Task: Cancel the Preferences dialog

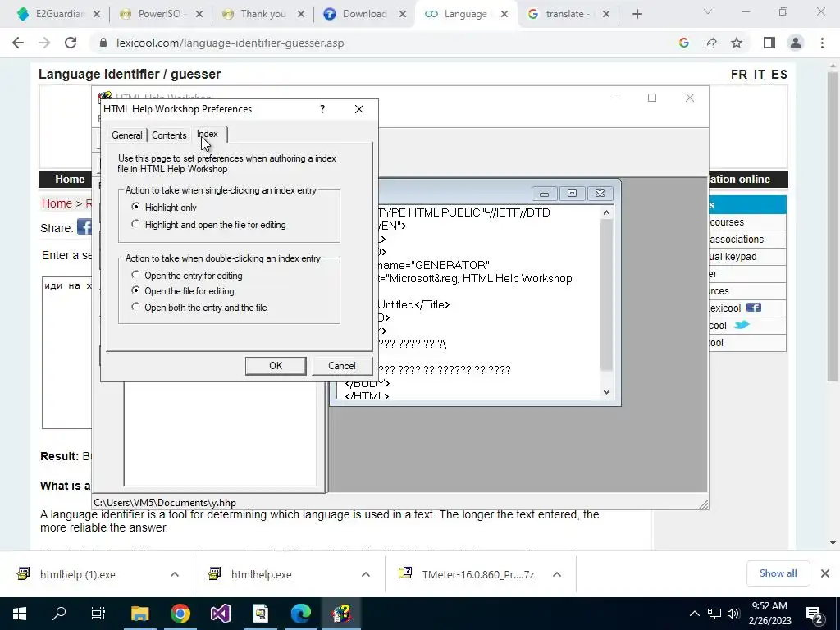Action: click(341, 366)
